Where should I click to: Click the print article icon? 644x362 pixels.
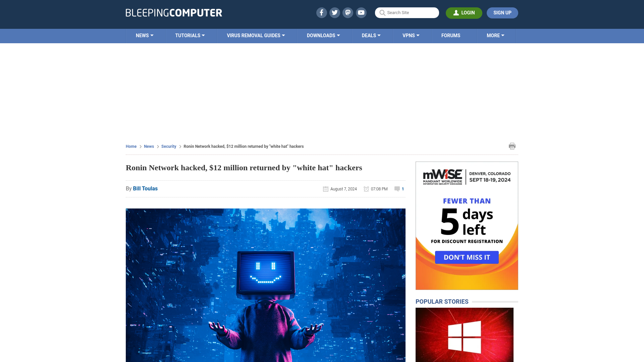click(512, 146)
